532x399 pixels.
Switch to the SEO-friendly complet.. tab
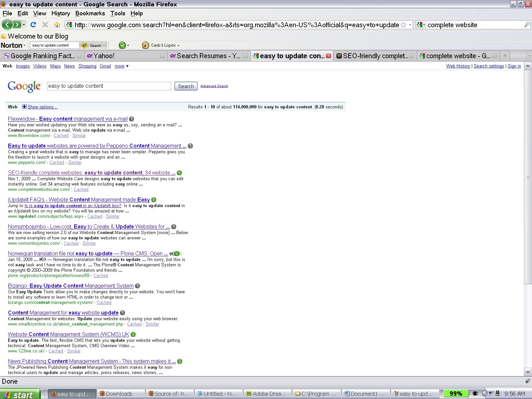(x=375, y=56)
